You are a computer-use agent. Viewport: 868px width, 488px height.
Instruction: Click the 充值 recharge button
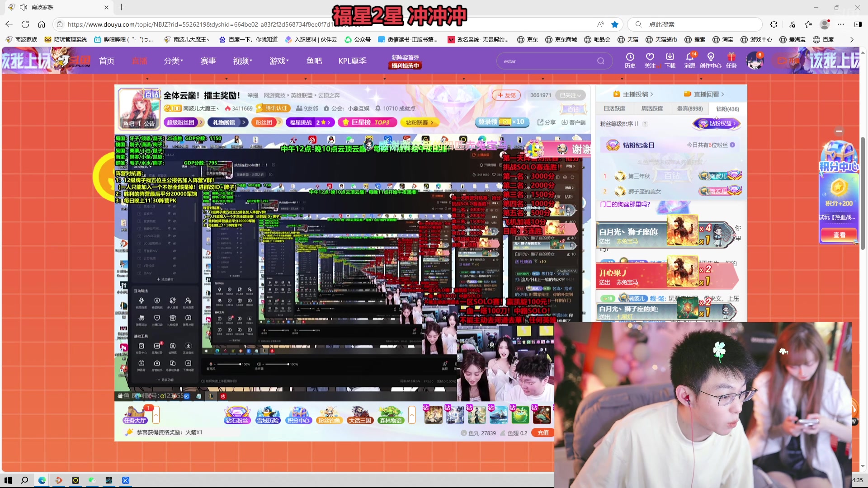(x=543, y=433)
